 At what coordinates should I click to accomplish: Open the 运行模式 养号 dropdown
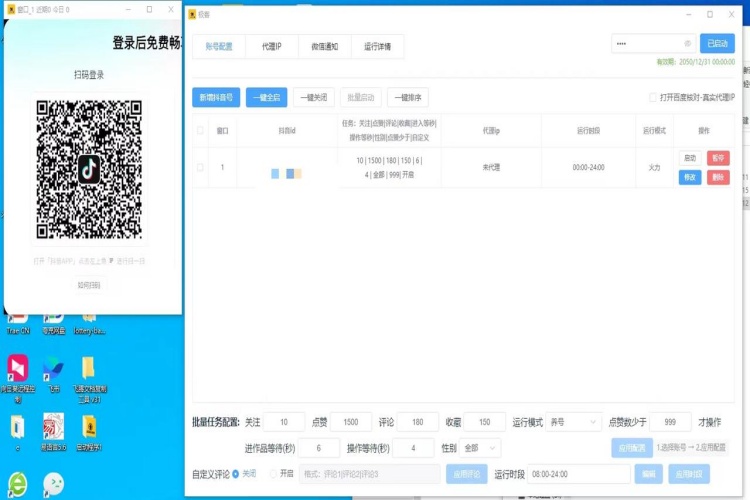(x=573, y=422)
